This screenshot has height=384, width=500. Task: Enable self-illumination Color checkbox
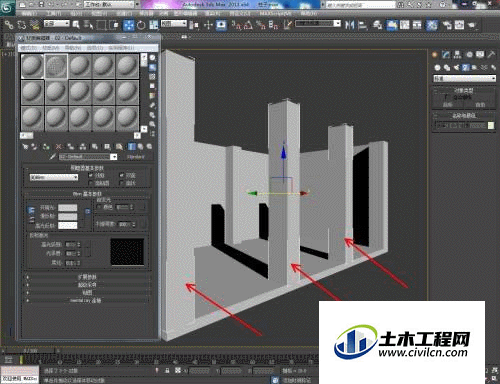tap(99, 207)
